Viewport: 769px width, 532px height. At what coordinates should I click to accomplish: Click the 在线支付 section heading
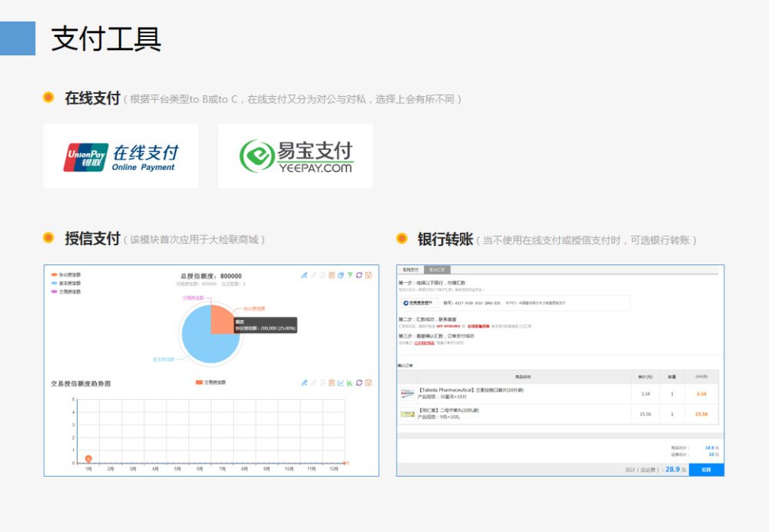tap(93, 98)
